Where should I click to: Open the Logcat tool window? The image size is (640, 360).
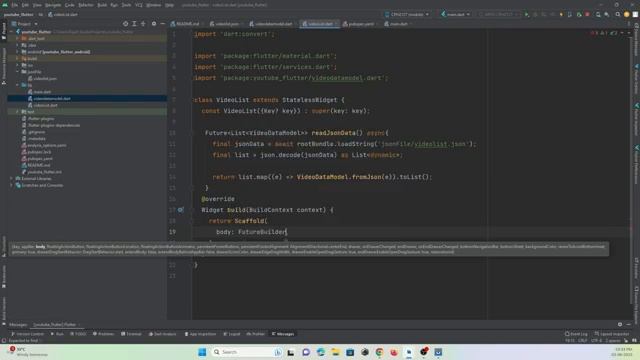(x=232, y=334)
